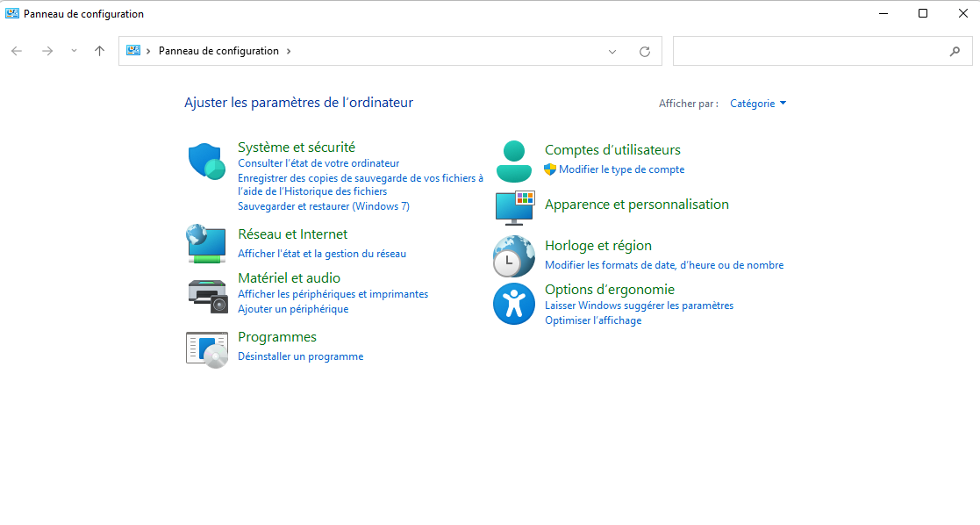Open the Comptes d'utilisateurs person icon
The image size is (980, 525).
(514, 162)
